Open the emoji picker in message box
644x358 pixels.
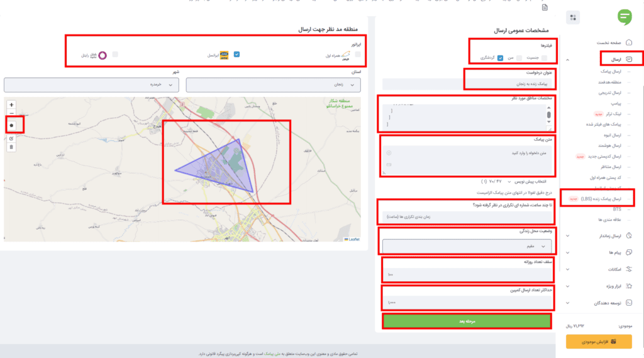(x=389, y=153)
